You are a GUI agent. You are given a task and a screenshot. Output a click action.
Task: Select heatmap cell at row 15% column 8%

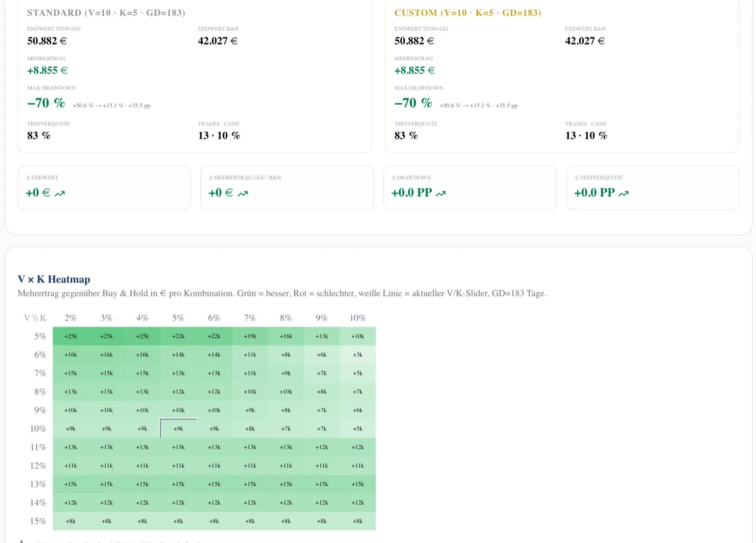[286, 521]
